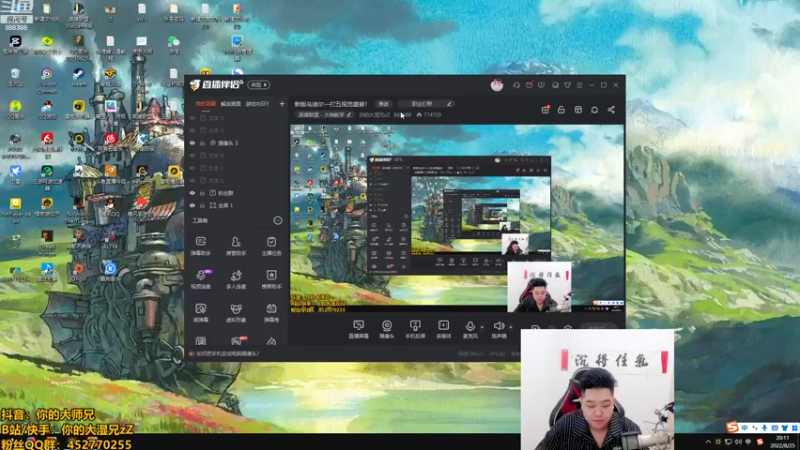This screenshot has height=450, width=800.
Task: Open the 榜单助手 tool
Action: pos(271,279)
